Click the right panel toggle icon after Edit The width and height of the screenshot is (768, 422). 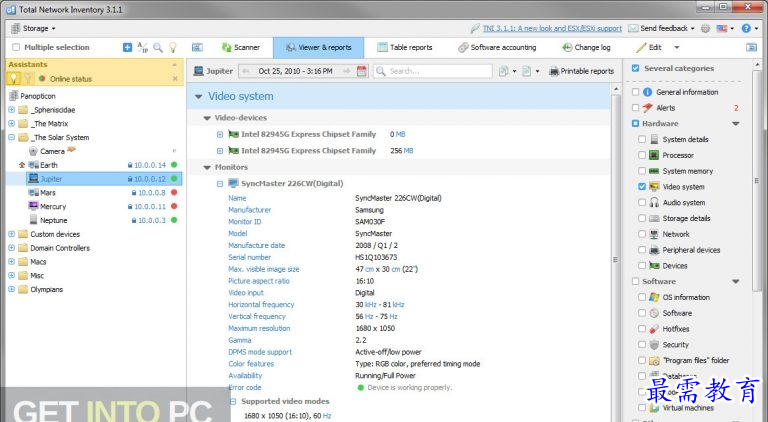tap(751, 47)
